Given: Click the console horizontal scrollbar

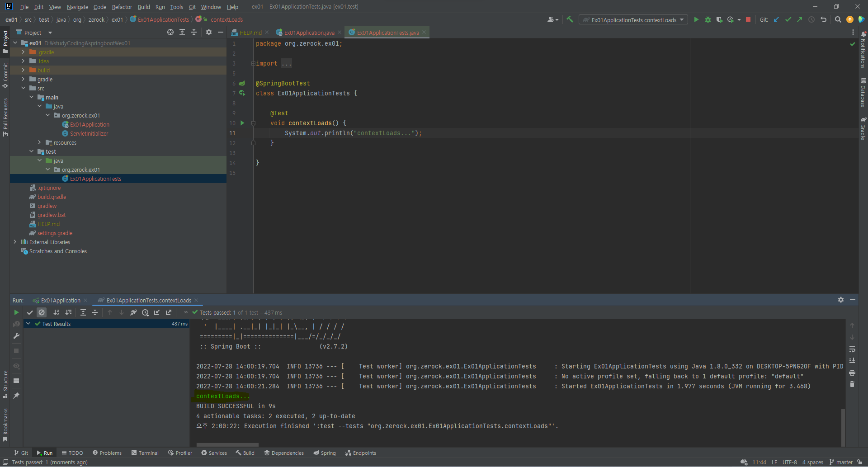Looking at the screenshot, I should click(x=227, y=445).
